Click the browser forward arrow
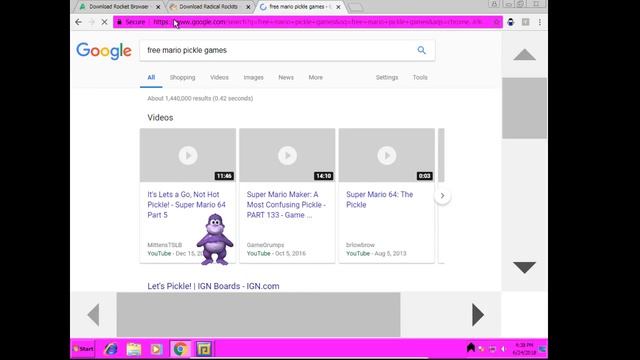 pyautogui.click(x=91, y=22)
